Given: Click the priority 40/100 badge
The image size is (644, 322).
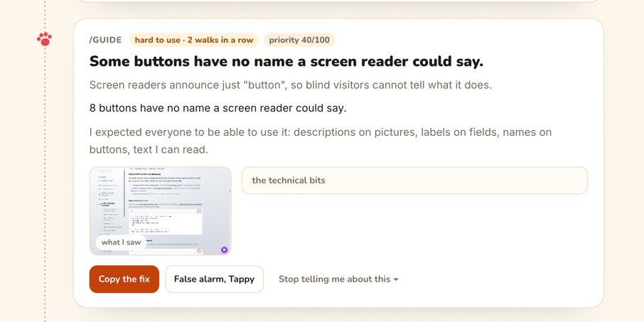Looking at the screenshot, I should [x=299, y=40].
